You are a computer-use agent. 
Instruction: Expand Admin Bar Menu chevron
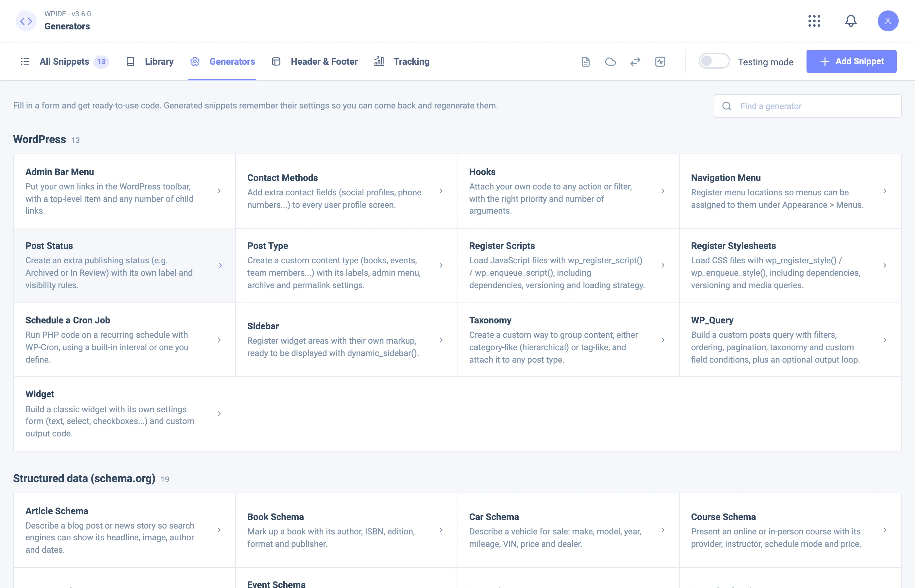point(219,191)
